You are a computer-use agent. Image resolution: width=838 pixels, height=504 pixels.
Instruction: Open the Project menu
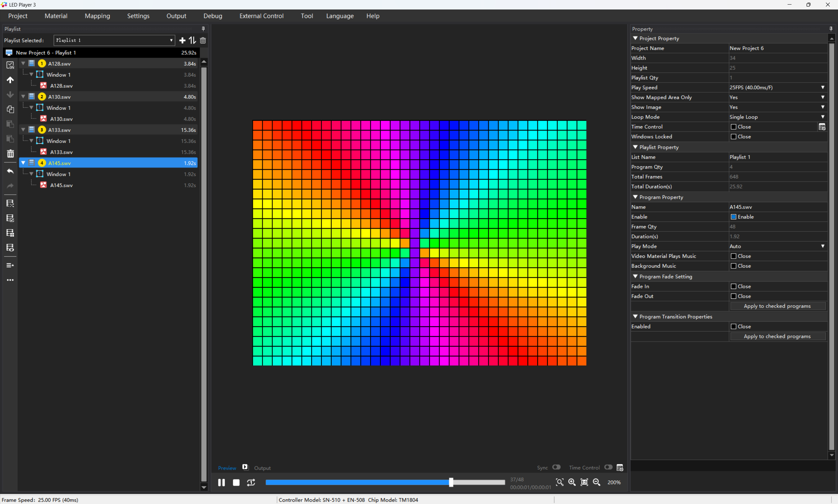pyautogui.click(x=18, y=16)
